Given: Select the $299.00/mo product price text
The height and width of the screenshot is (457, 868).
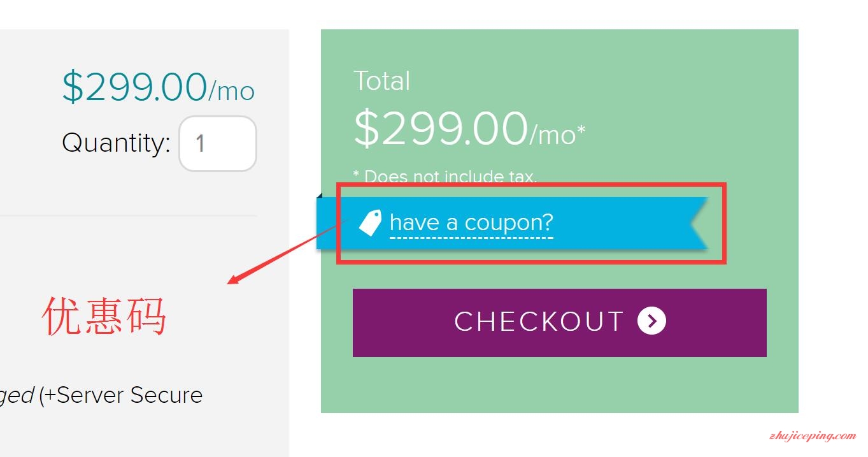Looking at the screenshot, I should point(158,87).
